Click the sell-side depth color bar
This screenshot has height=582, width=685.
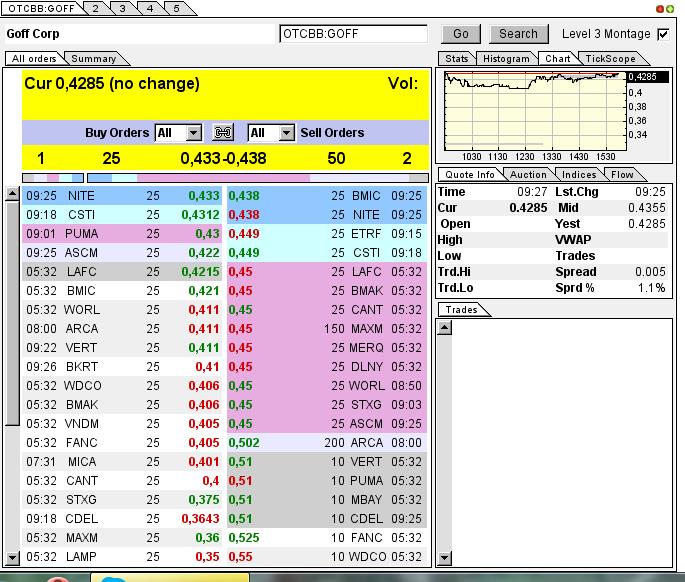click(x=258, y=178)
